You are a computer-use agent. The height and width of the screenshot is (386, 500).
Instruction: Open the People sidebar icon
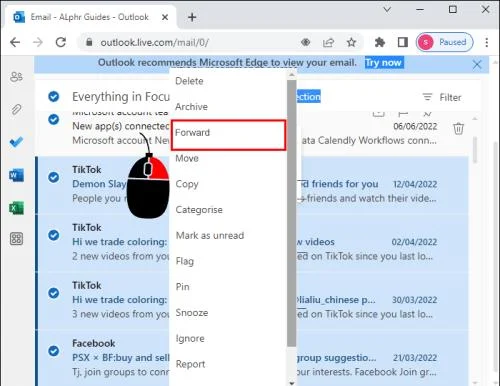(16, 77)
